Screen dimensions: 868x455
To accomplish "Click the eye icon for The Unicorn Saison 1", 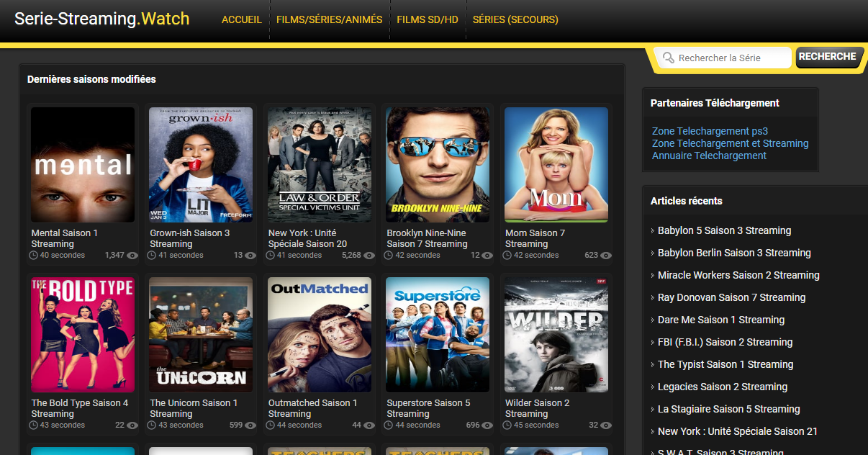I will click(250, 425).
